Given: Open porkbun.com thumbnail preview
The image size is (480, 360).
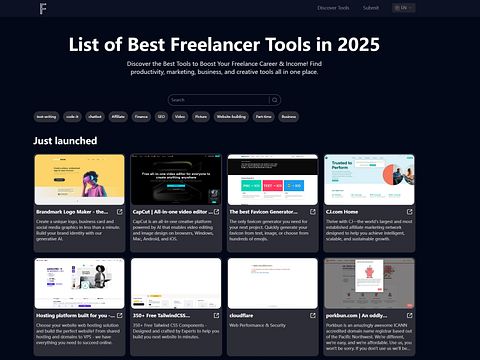Looking at the screenshot, I should (369, 283).
